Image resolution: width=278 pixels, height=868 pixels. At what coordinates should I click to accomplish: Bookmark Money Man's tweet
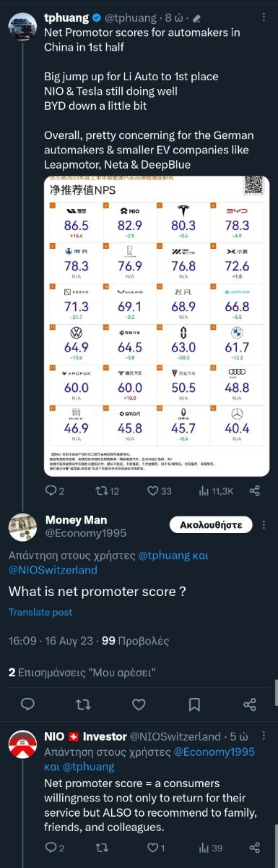[194, 704]
